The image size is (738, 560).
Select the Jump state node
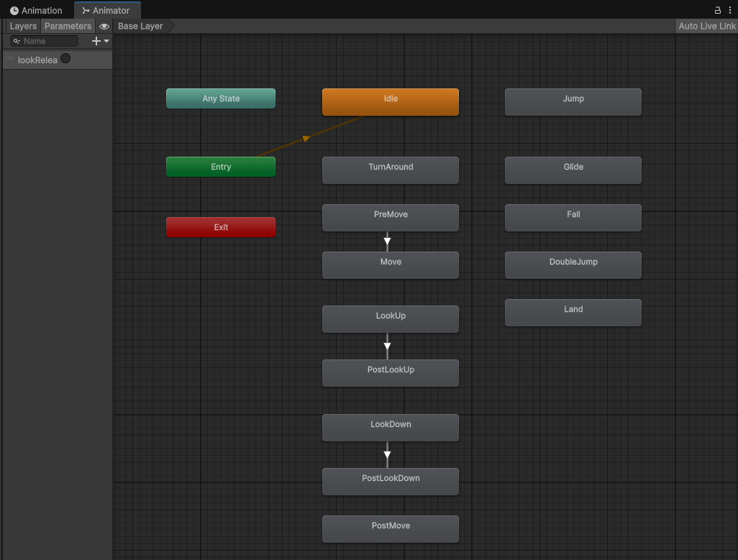(x=573, y=102)
